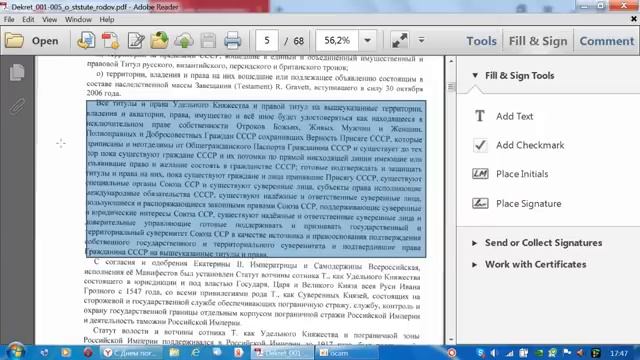Open the File menu
Image resolution: width=640 pixels, height=360 pixels.
(x=9, y=20)
